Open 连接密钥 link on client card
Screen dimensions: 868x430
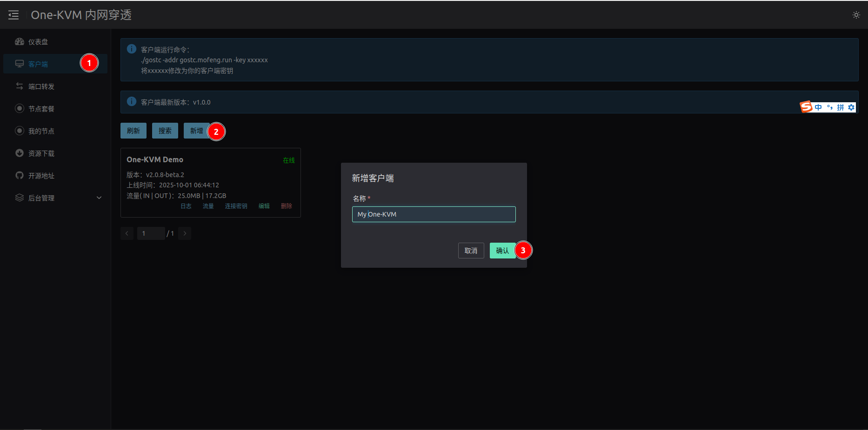236,206
